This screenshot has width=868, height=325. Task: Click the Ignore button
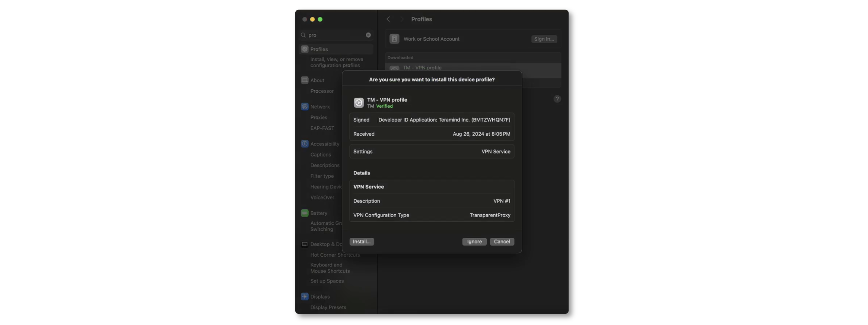click(x=474, y=242)
